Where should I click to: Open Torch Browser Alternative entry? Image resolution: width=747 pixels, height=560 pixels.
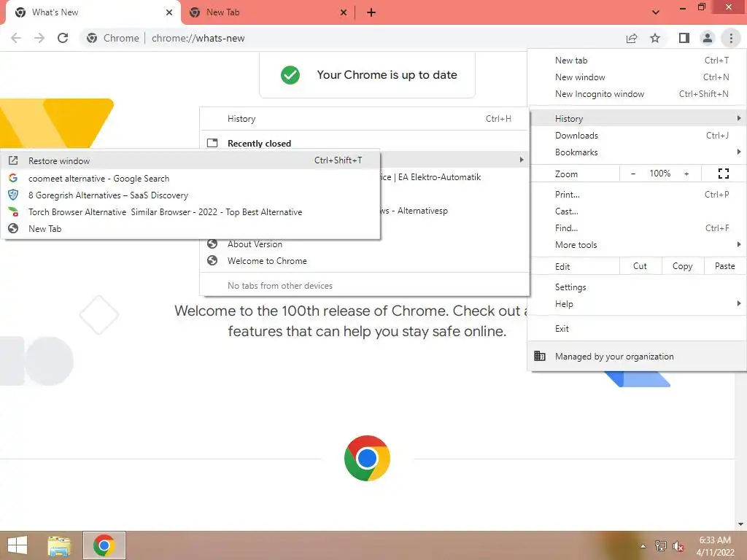pos(190,212)
